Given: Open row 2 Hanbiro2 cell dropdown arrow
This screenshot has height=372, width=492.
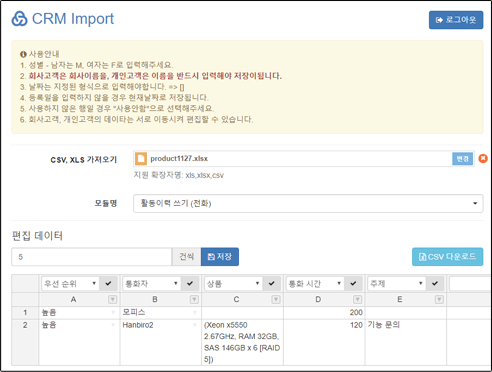Looking at the screenshot, I should 195,325.
